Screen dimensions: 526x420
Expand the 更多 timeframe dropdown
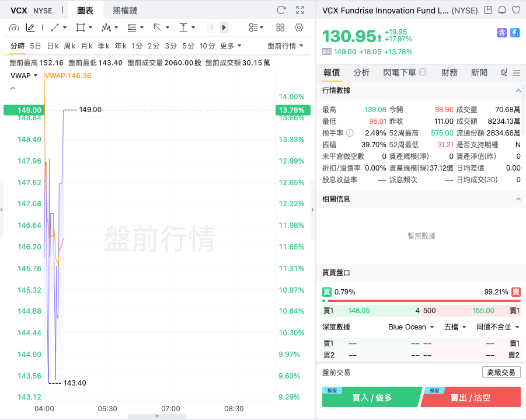click(x=231, y=46)
